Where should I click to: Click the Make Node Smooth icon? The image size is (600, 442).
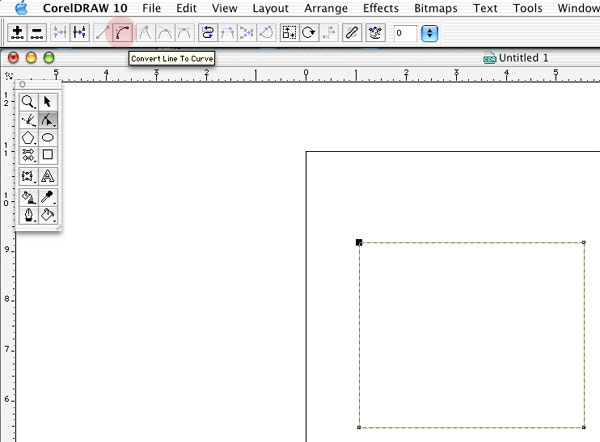pyautogui.click(x=165, y=33)
